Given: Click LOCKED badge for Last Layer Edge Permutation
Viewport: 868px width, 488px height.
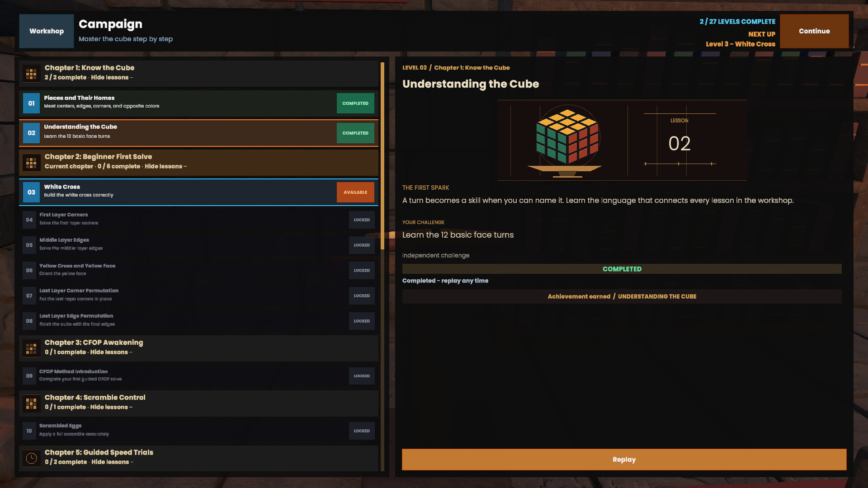Looking at the screenshot, I should coord(362,321).
